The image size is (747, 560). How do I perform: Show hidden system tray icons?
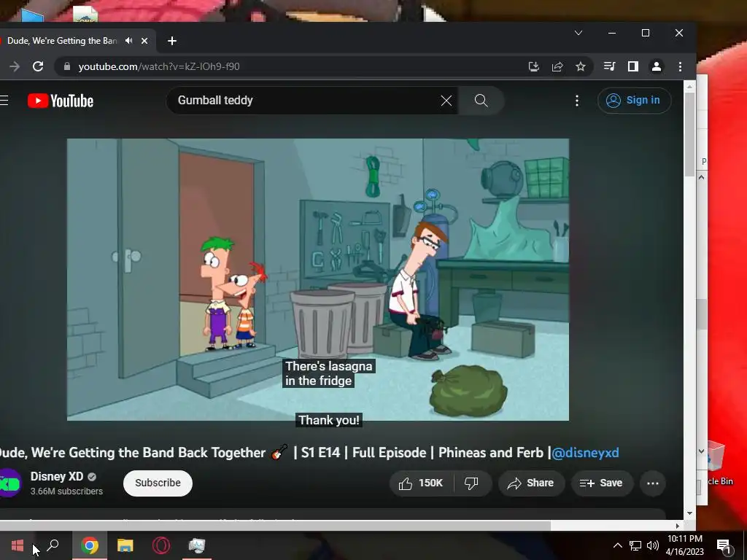[x=617, y=545]
